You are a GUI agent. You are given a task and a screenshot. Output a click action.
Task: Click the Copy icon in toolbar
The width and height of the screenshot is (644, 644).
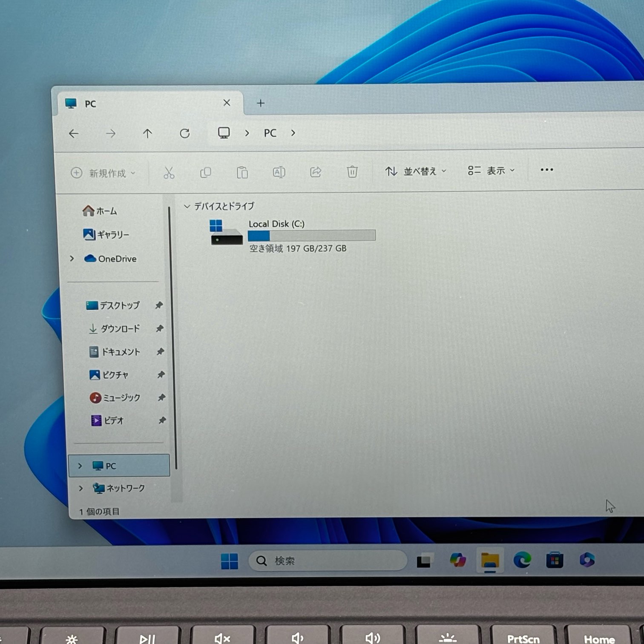[206, 172]
